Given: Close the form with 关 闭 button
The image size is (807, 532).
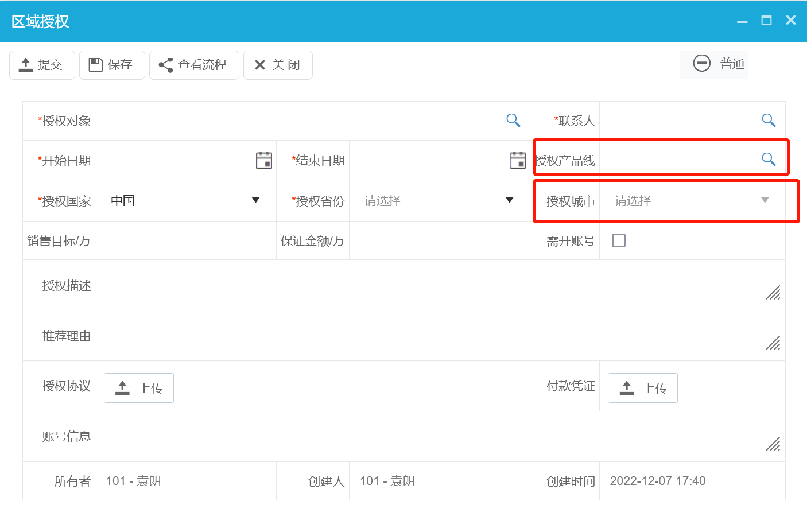Looking at the screenshot, I should (278, 65).
